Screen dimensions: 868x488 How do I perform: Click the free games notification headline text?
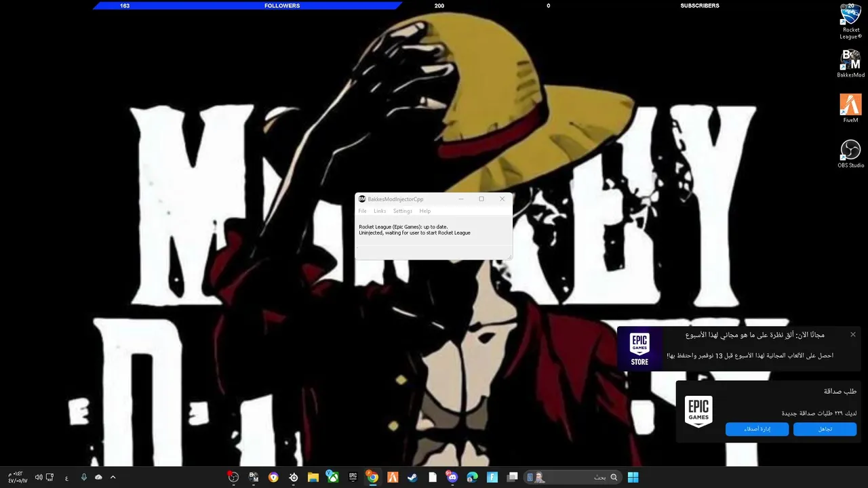point(755,335)
